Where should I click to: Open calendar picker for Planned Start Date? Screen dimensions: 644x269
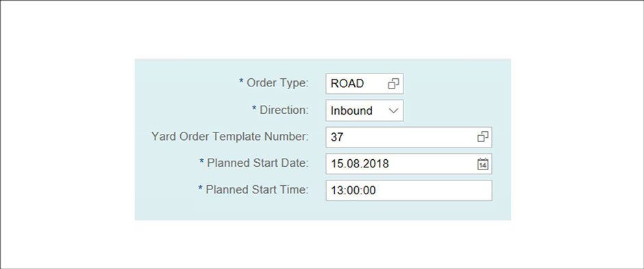(x=482, y=164)
